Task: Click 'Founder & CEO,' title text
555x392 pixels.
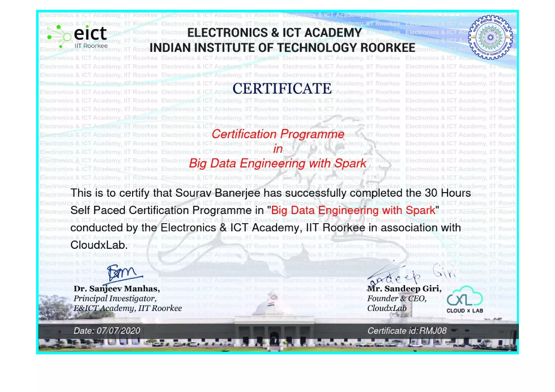Action: point(397,299)
